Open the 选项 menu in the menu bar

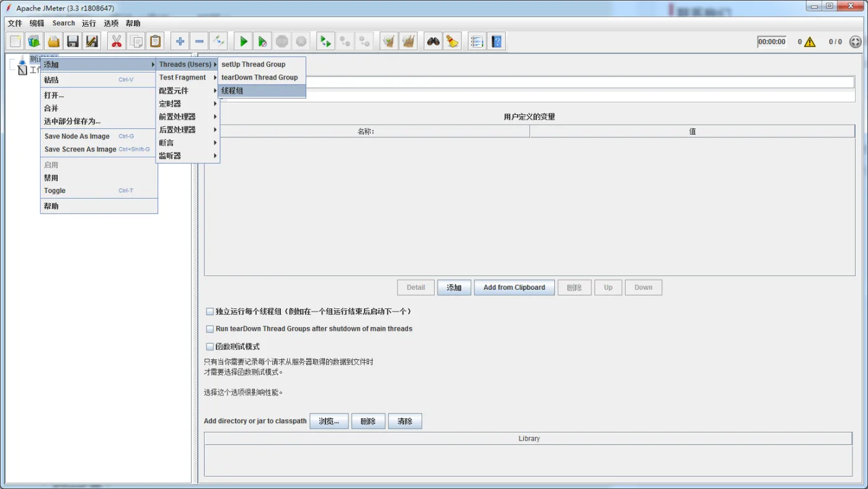111,23
